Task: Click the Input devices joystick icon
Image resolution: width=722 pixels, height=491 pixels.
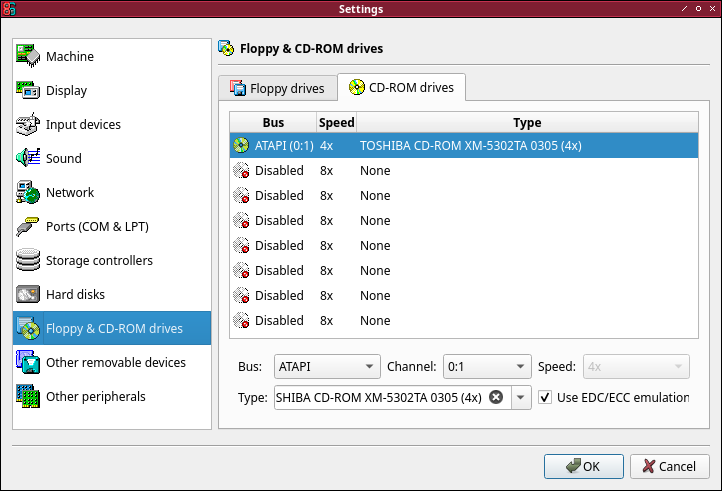Action: click(x=28, y=124)
